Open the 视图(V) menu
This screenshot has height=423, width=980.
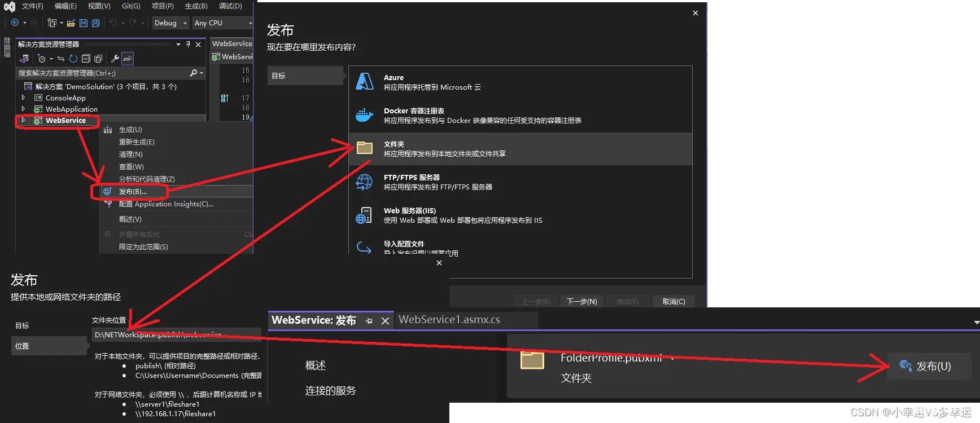99,6
